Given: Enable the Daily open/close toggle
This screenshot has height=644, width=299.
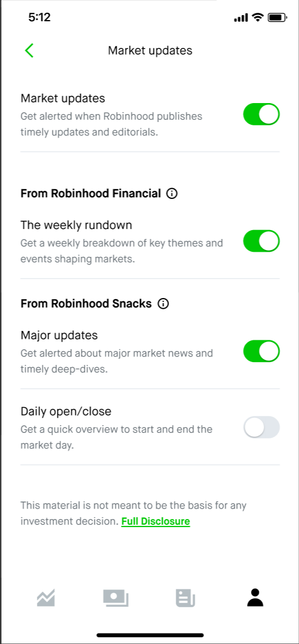Looking at the screenshot, I should 262,427.
